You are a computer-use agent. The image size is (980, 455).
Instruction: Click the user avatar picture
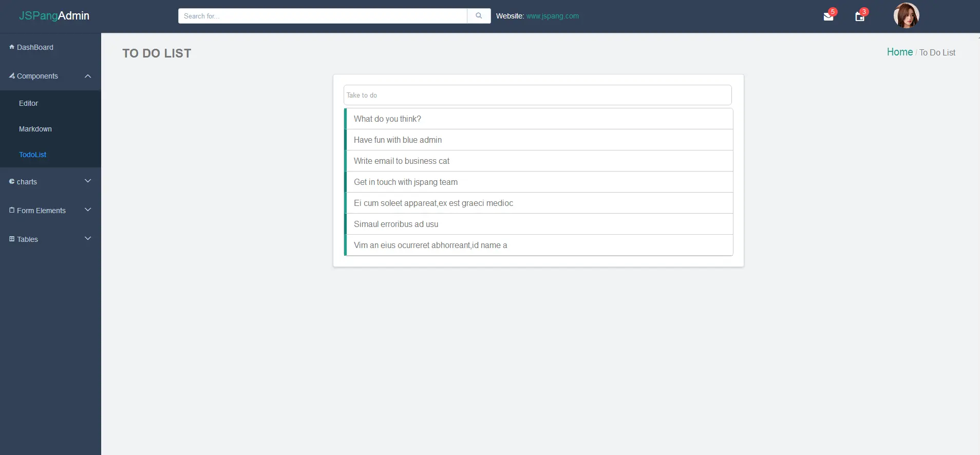point(906,15)
